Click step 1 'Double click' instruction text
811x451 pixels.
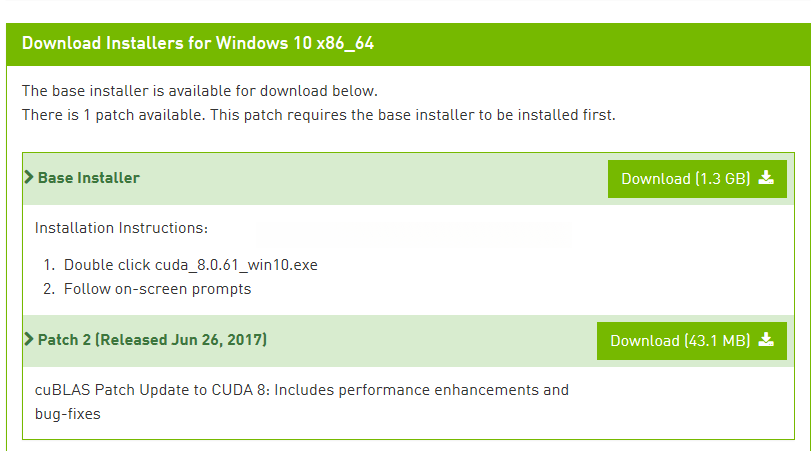tap(108, 265)
